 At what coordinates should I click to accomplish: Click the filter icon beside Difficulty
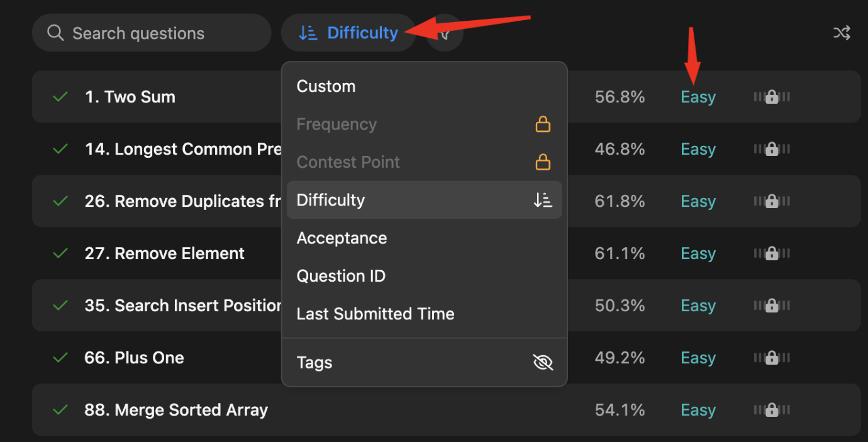445,33
